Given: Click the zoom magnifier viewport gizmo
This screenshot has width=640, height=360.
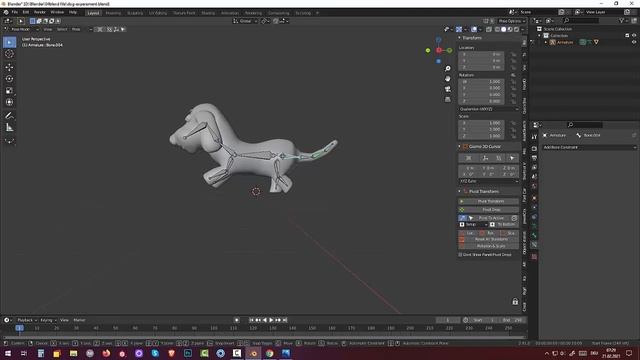Looking at the screenshot, I should coord(448,69).
